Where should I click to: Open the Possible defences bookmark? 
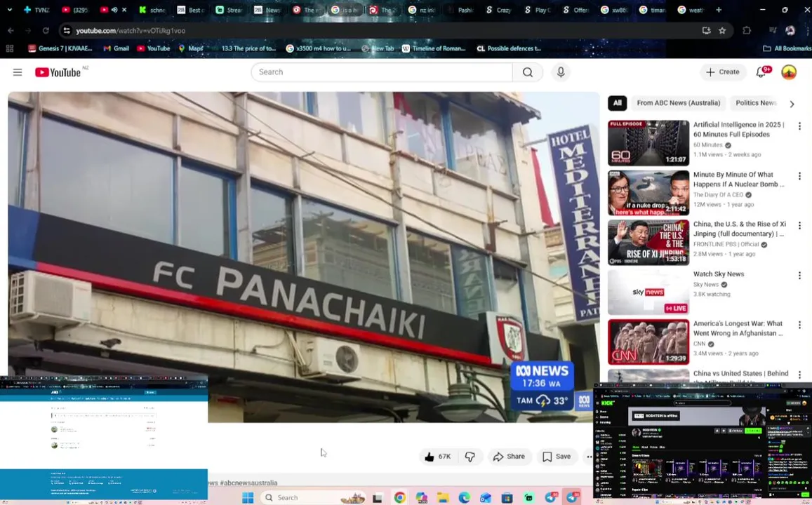click(509, 48)
